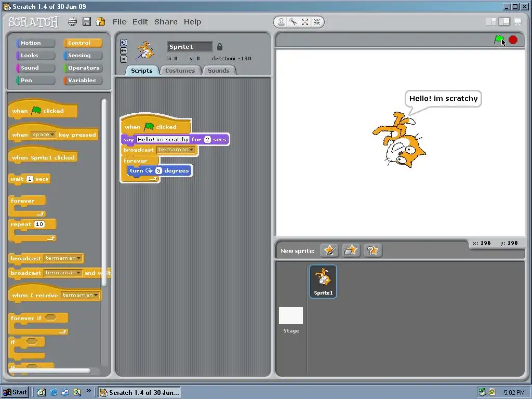Toggle the sprite lock icon
Viewport: 532px width, 399px height.
(220, 46)
